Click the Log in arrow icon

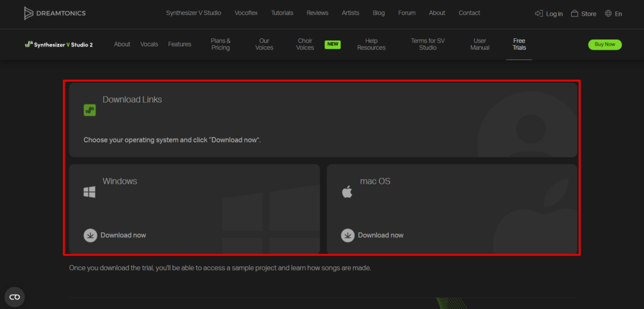tap(538, 14)
